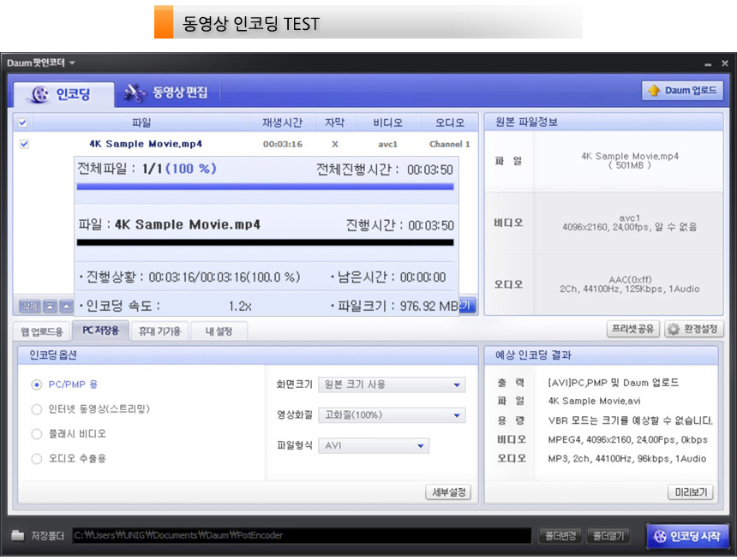The image size is (737, 560).
Task: Open the 웹 업로드용 tab
Action: [x=42, y=331]
